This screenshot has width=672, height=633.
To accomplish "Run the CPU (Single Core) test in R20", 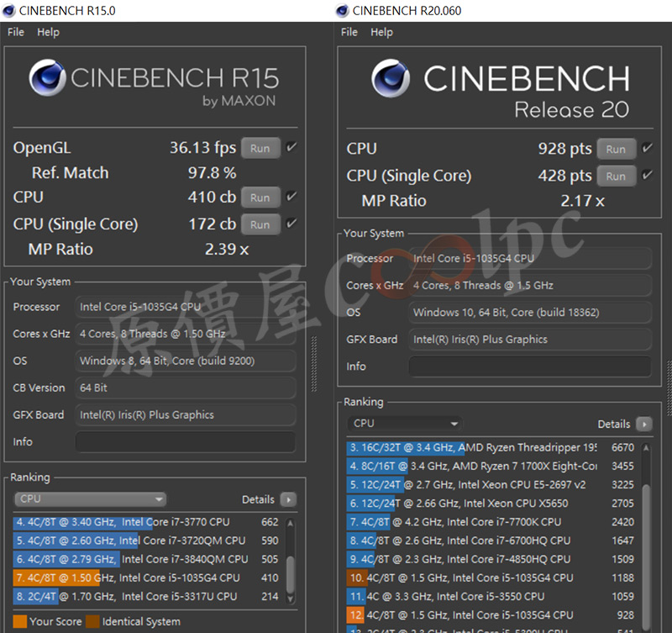I will tap(617, 177).
